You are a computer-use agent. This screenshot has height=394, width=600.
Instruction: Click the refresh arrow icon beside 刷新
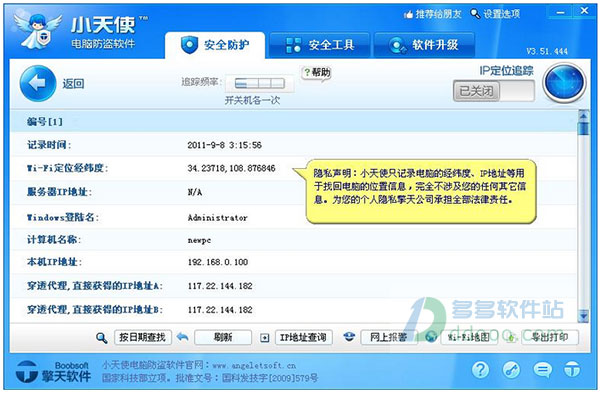point(183,337)
